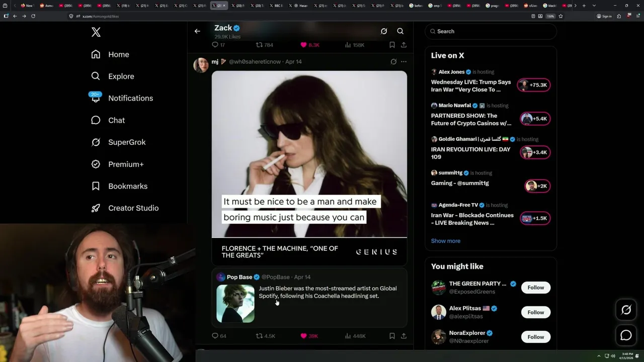Open the more options menu on mj's post
The height and width of the screenshot is (362, 644).
(x=404, y=62)
